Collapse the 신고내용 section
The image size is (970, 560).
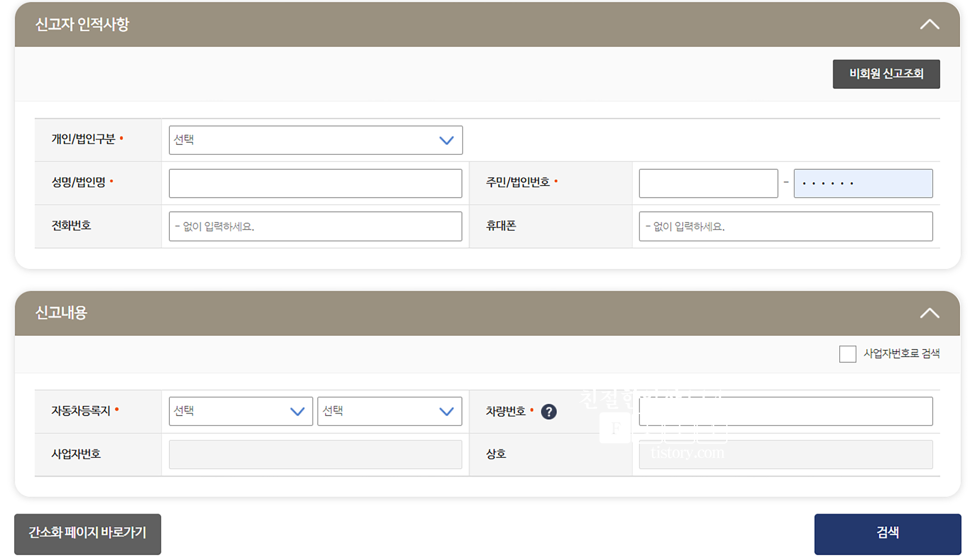[x=929, y=313]
